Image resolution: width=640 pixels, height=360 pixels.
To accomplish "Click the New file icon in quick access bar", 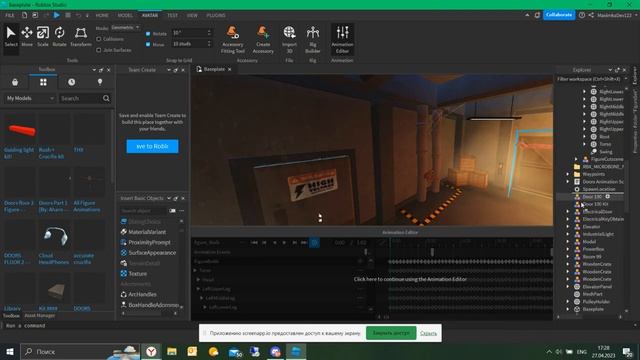I will pyautogui.click(x=24, y=15).
